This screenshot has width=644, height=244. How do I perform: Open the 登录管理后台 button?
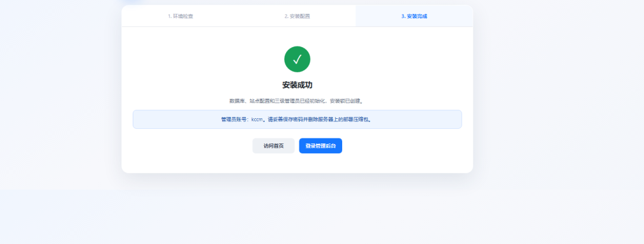point(320,146)
